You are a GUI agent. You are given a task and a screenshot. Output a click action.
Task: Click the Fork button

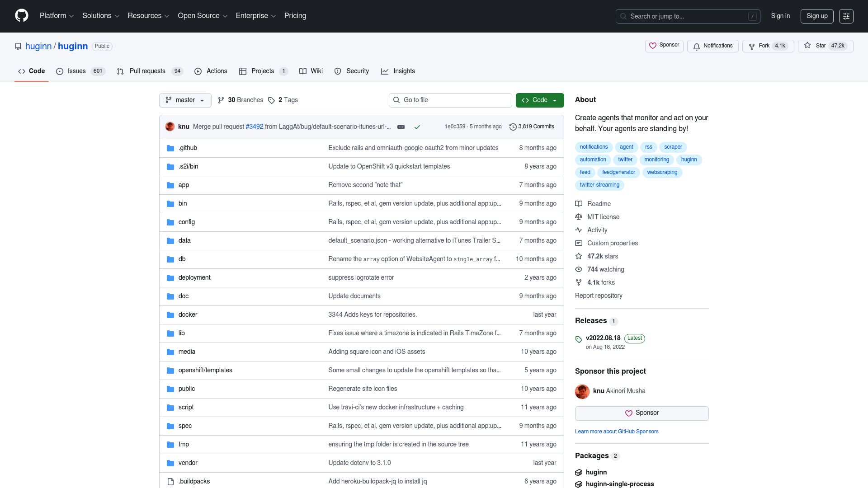point(768,46)
